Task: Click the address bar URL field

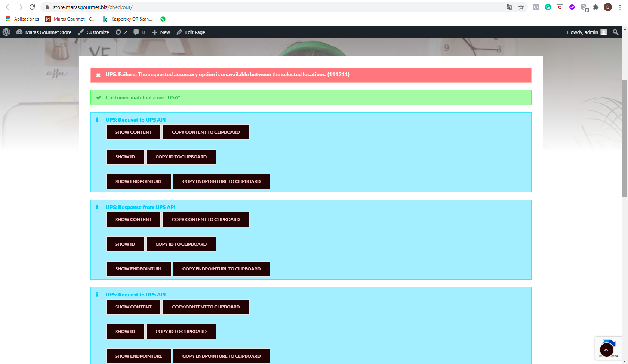Action: [x=277, y=7]
